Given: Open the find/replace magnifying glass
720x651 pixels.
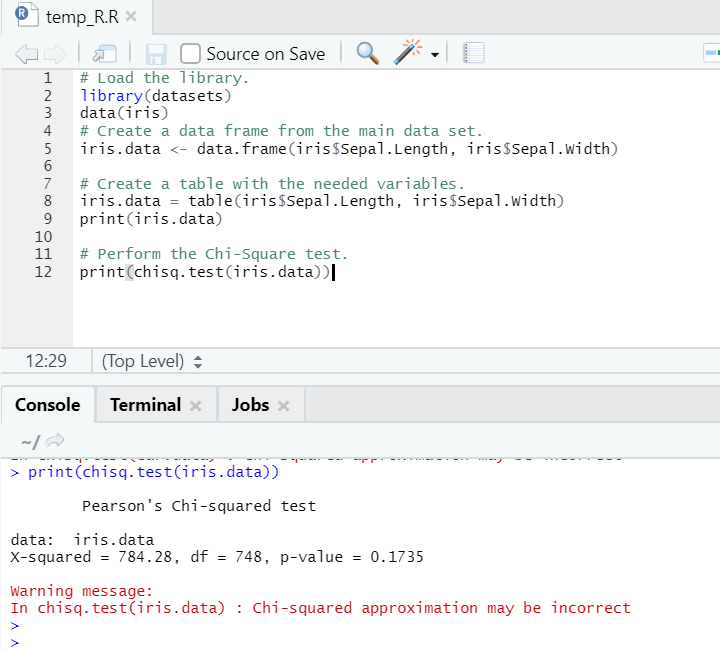Looking at the screenshot, I should [x=368, y=53].
